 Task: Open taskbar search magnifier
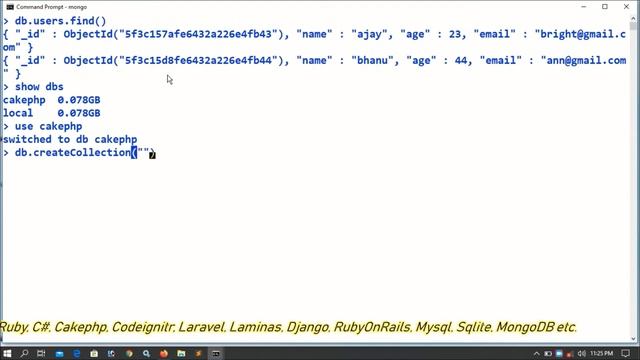24,353
